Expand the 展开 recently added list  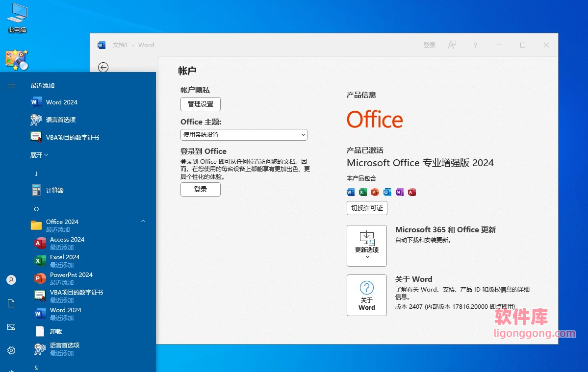click(39, 155)
